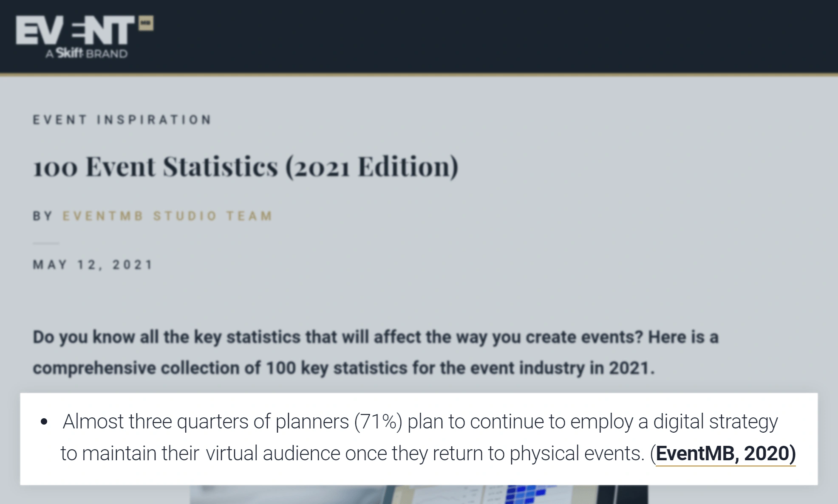The image size is (838, 504).
Task: Visit the EventMB Studio Team author page
Action: point(167,216)
